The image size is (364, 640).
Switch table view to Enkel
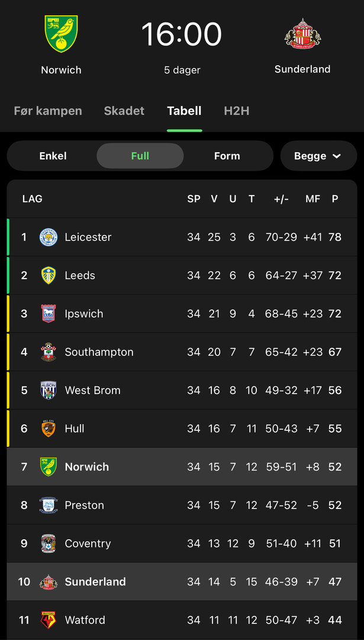tap(53, 156)
